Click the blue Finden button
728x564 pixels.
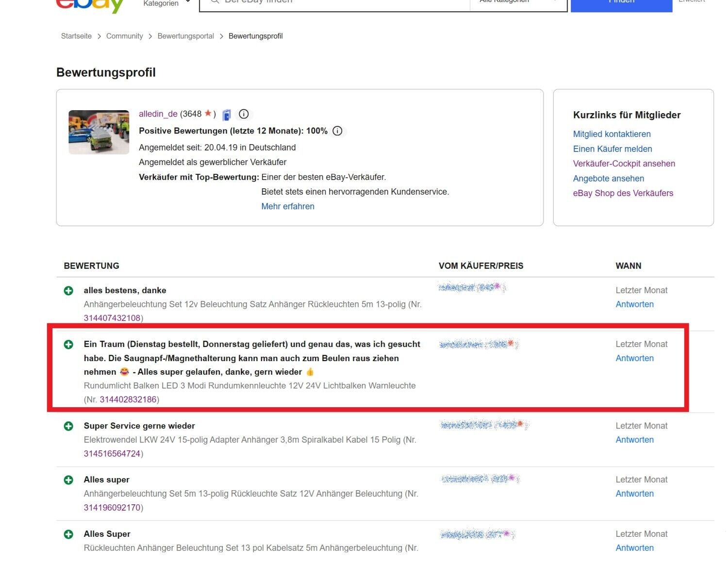pos(621,5)
